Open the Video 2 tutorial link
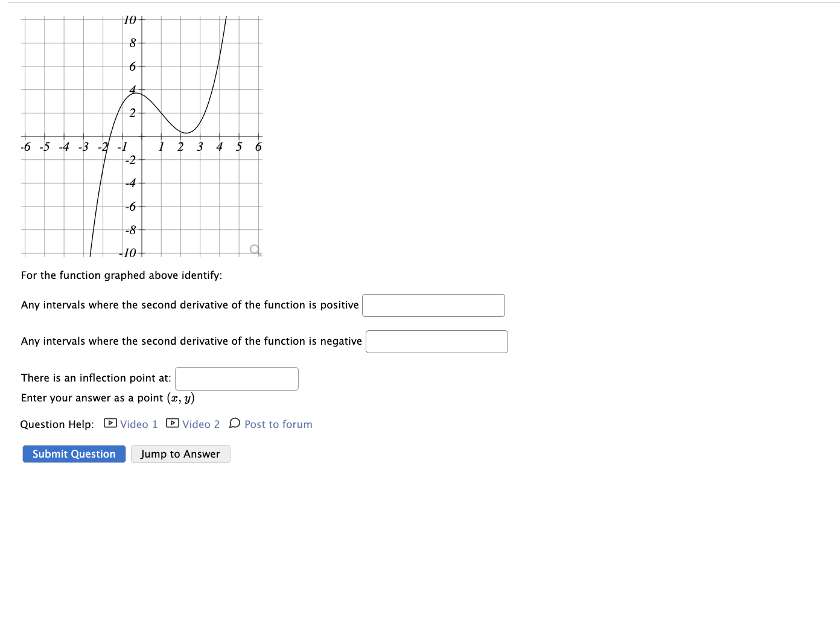Viewport: 840px width, 623px height. pyautogui.click(x=201, y=424)
